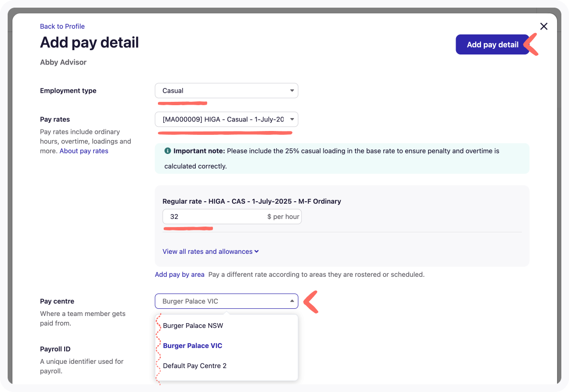Viewport: 569px width, 392px height.
Task: Open the Pay rates HIGA Casual dropdown
Action: [x=226, y=120]
